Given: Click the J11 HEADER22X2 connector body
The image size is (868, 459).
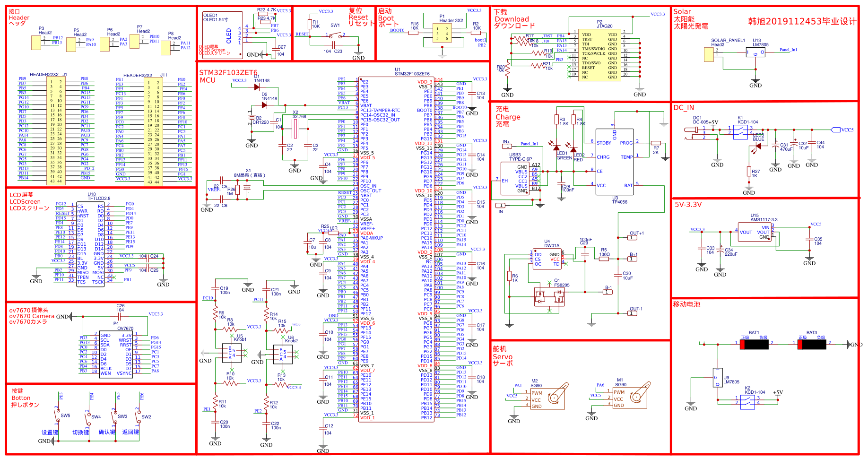Looking at the screenshot, I should point(153,132).
